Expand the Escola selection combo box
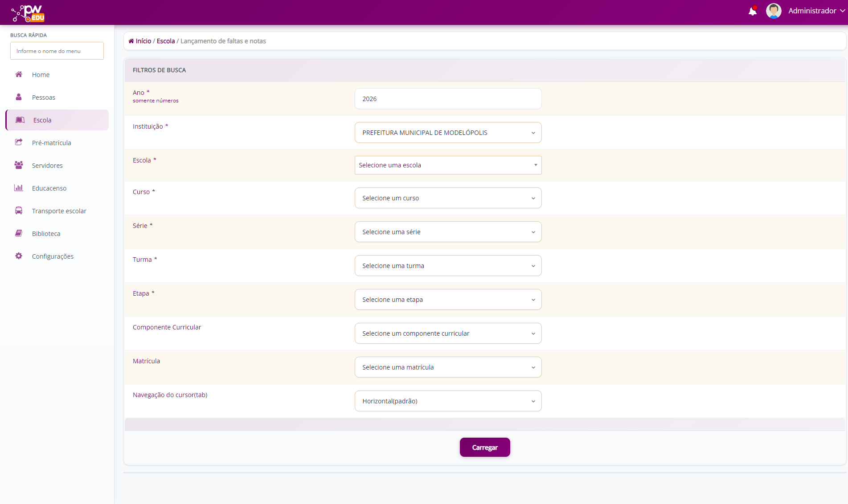Screen dimensions: 848x504 click(x=448, y=165)
